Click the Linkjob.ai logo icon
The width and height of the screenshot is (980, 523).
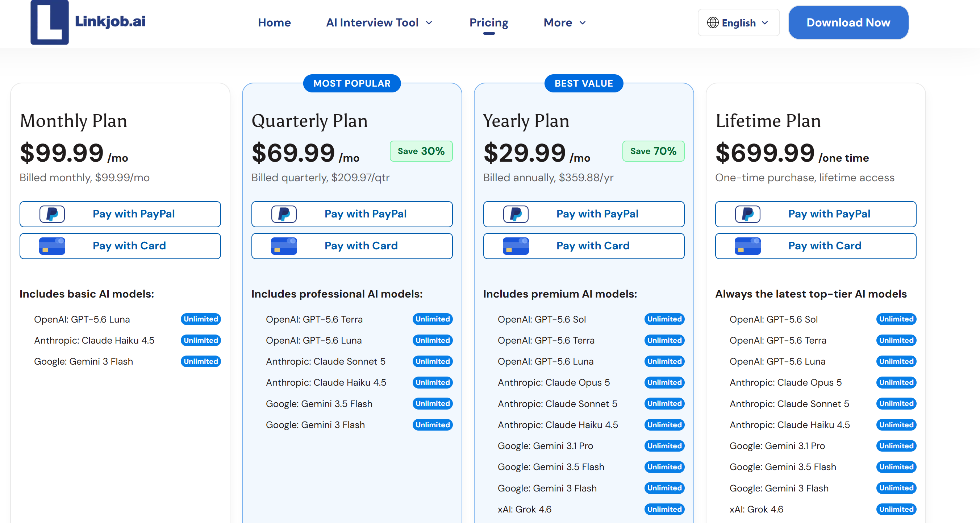point(50,22)
